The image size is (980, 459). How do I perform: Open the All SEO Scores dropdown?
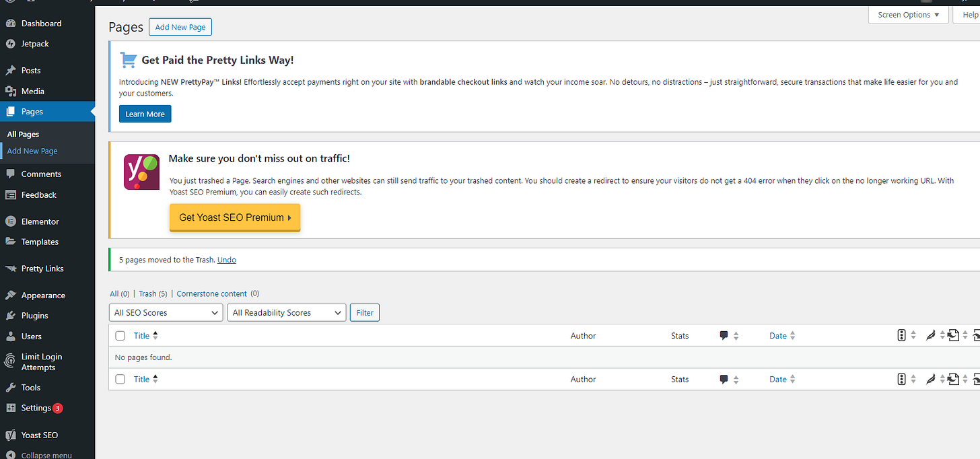(x=166, y=313)
